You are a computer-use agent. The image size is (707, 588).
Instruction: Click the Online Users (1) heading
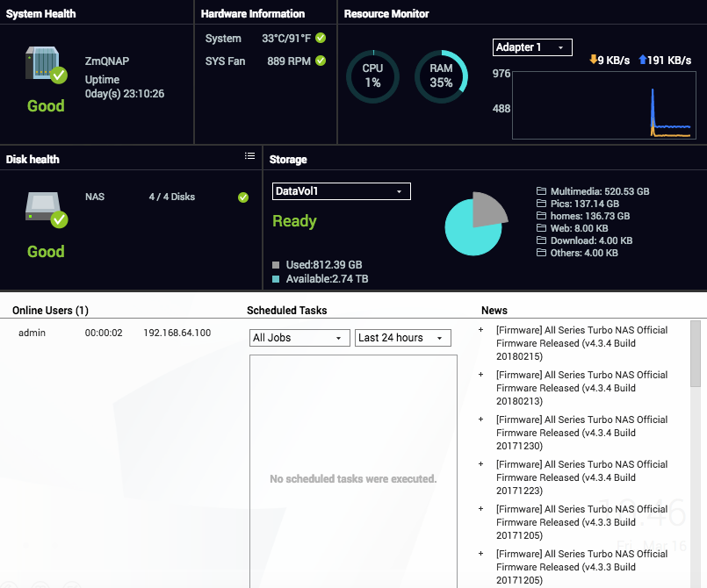click(51, 311)
